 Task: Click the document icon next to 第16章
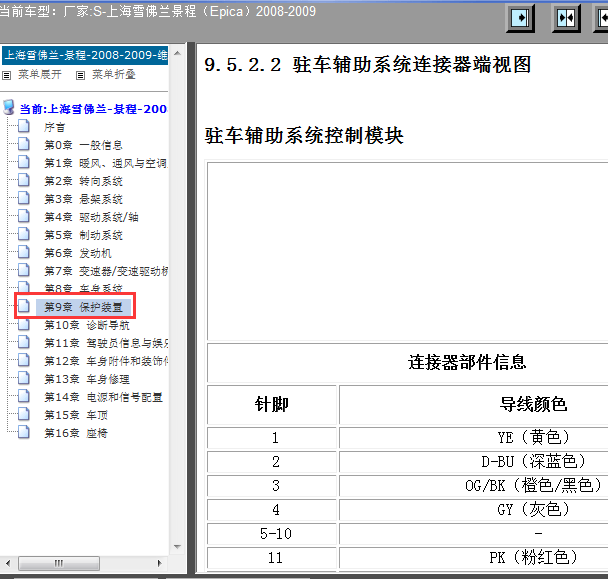tap(24, 431)
